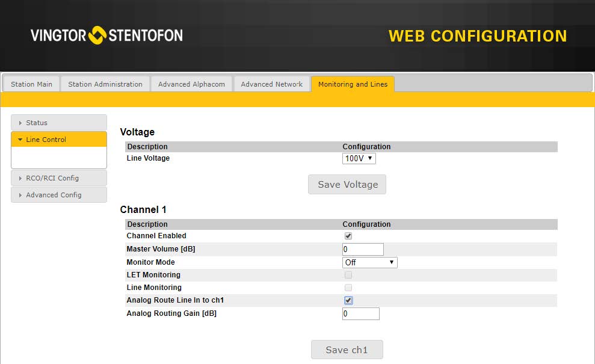Toggle the LET Monitoring checkbox

348,275
